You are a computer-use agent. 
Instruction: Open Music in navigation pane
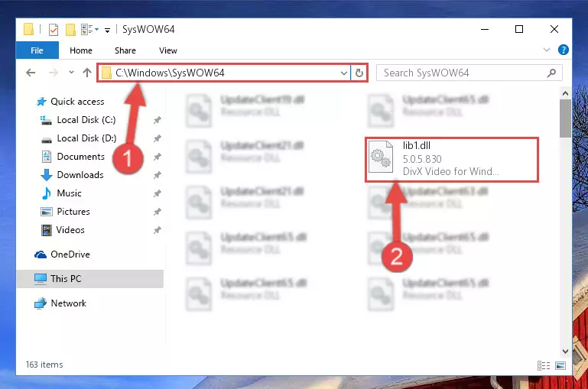69,193
